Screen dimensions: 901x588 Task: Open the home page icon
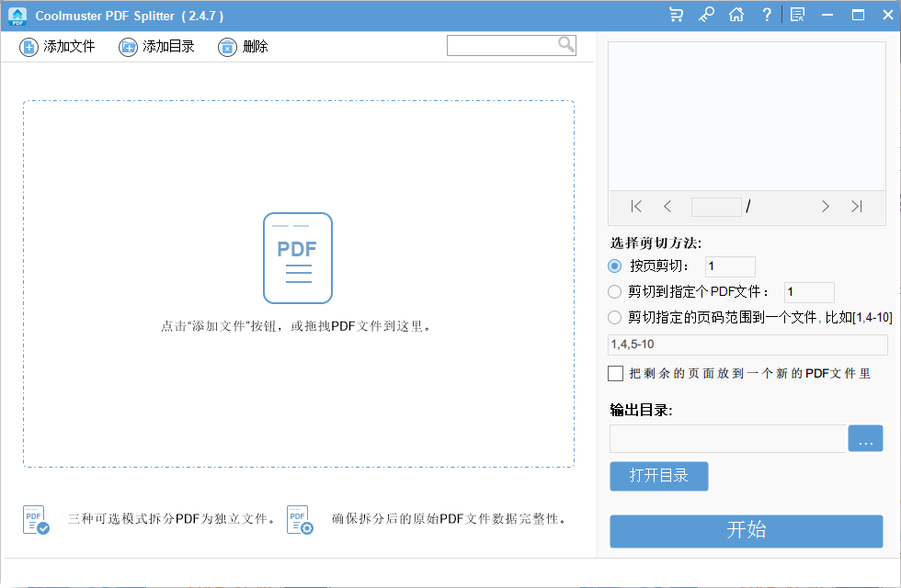[736, 15]
